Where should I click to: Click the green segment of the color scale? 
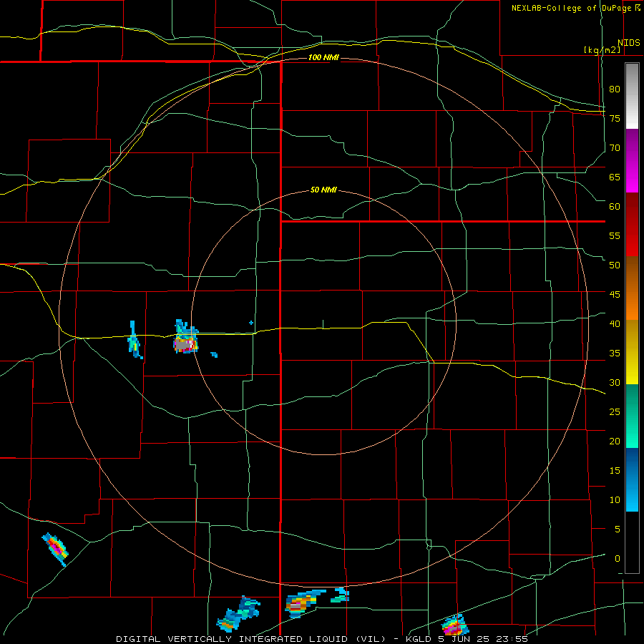pyautogui.click(x=632, y=416)
